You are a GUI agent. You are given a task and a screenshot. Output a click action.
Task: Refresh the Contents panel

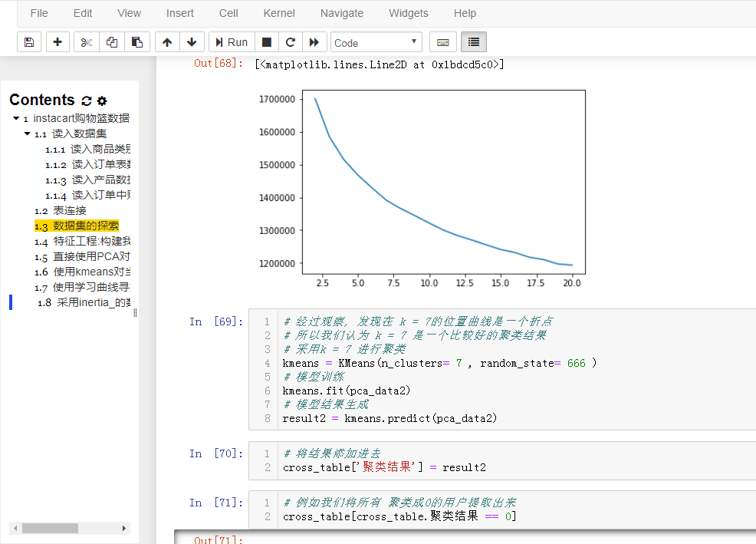click(x=86, y=101)
